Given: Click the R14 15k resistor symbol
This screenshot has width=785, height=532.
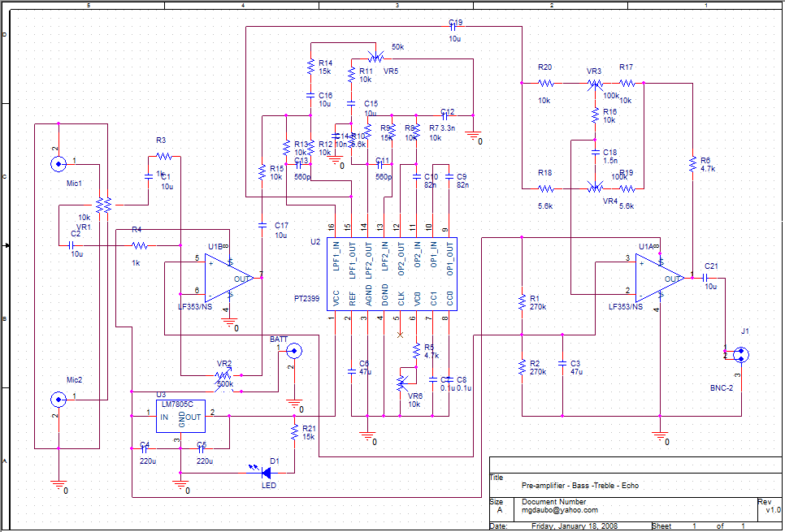Looking at the screenshot, I should click(311, 67).
